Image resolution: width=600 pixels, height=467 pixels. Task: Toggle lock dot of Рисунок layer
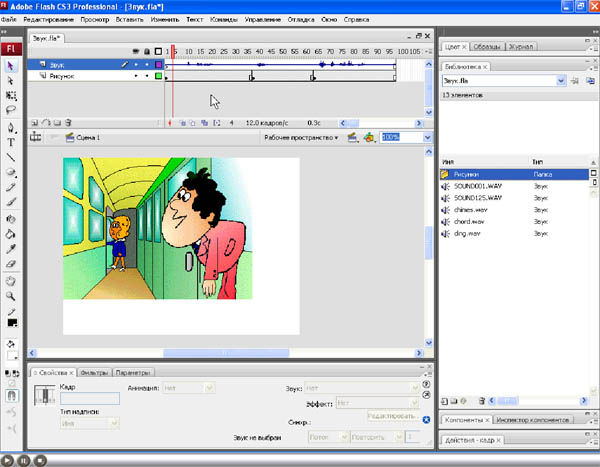click(x=147, y=75)
